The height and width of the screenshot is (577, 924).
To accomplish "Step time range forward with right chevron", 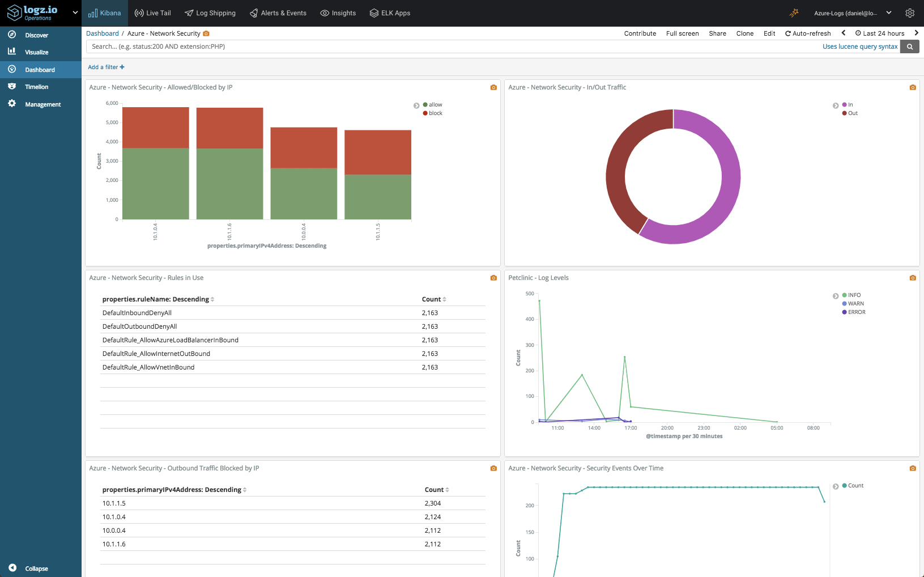I will pyautogui.click(x=917, y=33).
